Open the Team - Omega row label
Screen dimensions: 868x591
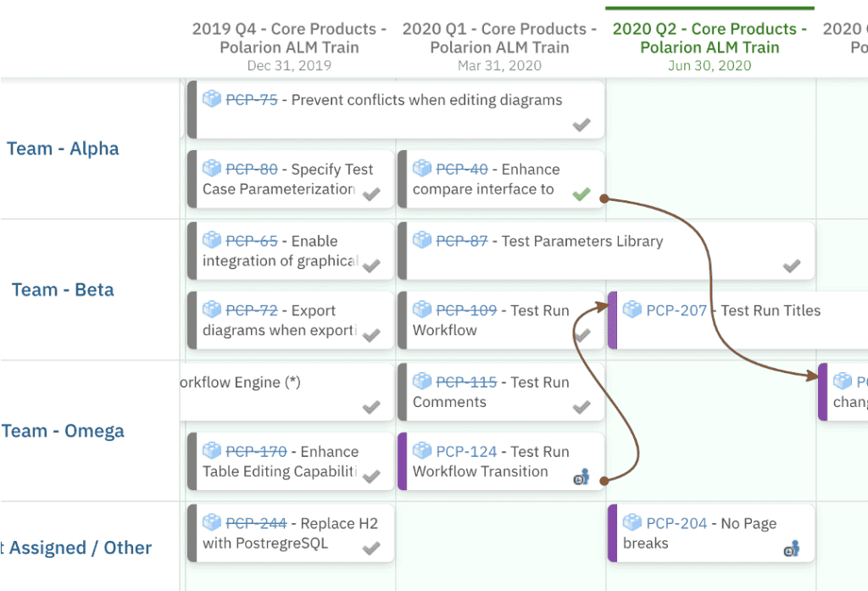point(63,431)
